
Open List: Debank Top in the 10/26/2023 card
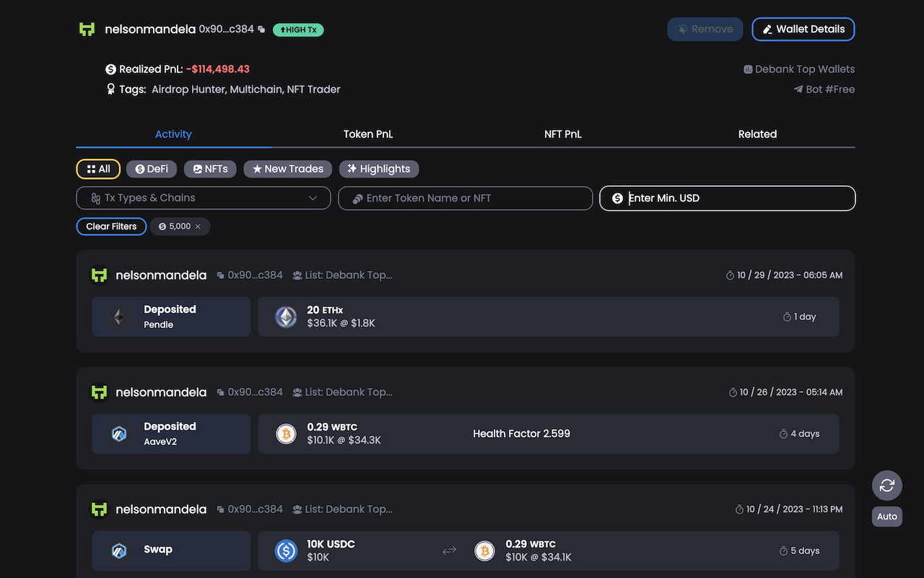[349, 392]
